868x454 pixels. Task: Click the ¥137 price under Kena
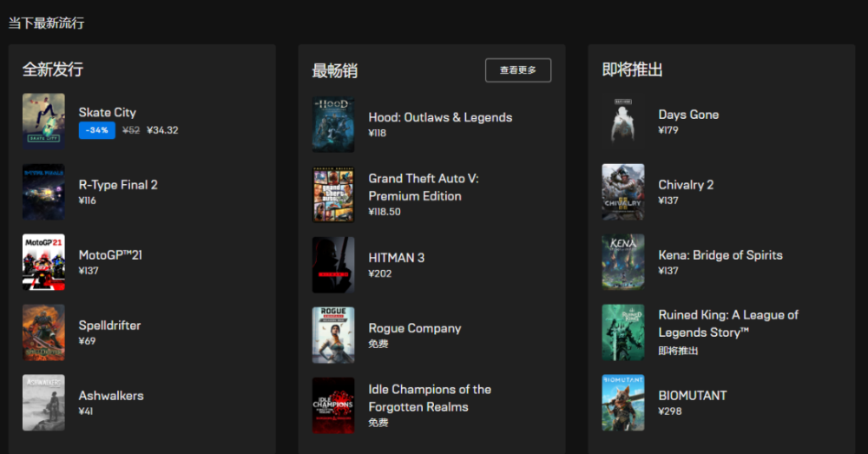668,271
